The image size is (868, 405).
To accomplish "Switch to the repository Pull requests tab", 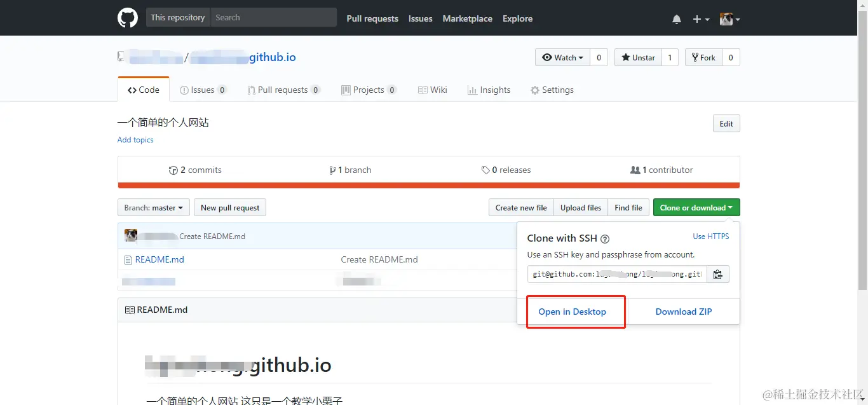I will [x=283, y=90].
